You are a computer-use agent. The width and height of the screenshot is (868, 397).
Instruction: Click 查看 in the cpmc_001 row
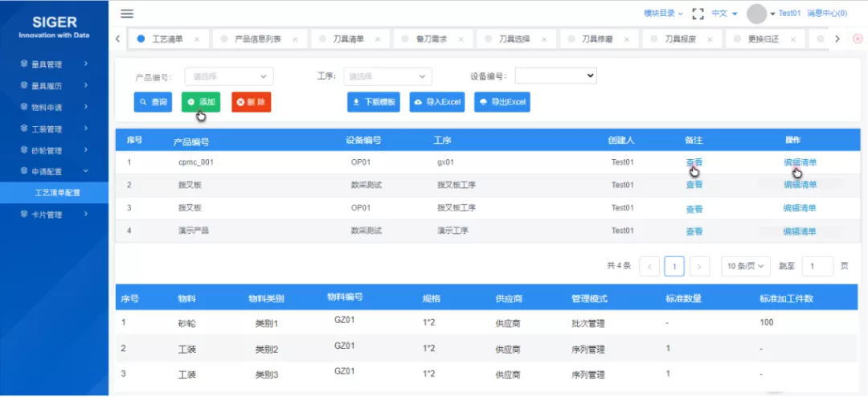(x=694, y=162)
